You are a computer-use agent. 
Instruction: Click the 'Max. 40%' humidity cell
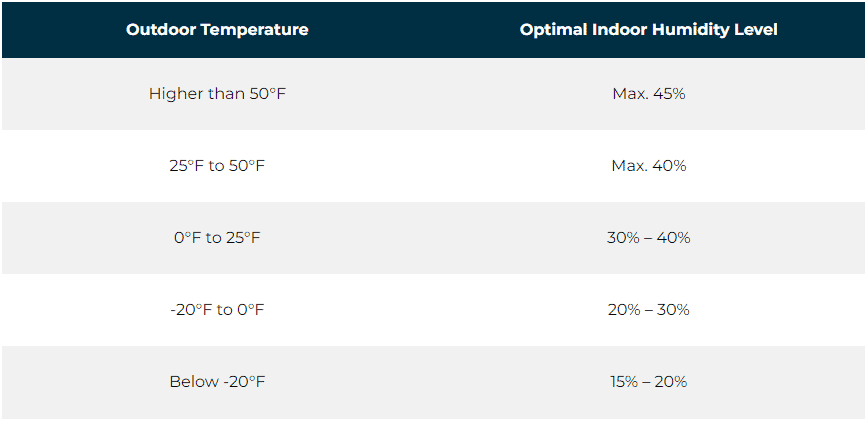649,166
